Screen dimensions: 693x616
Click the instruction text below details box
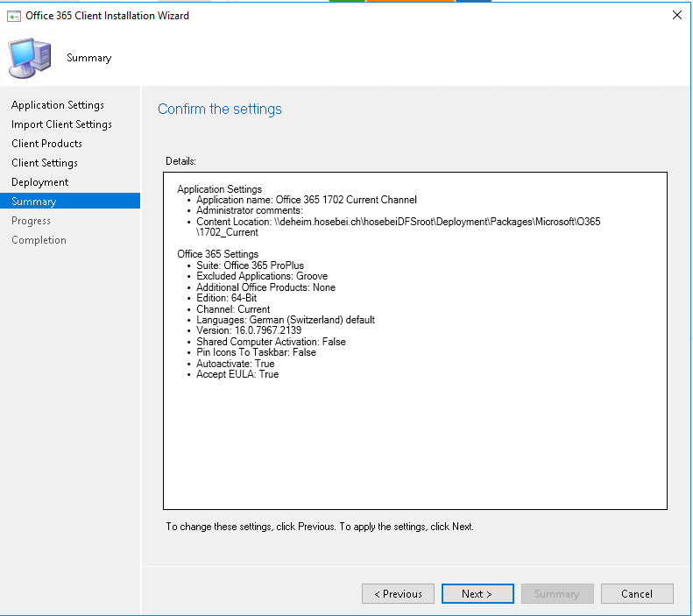point(320,527)
